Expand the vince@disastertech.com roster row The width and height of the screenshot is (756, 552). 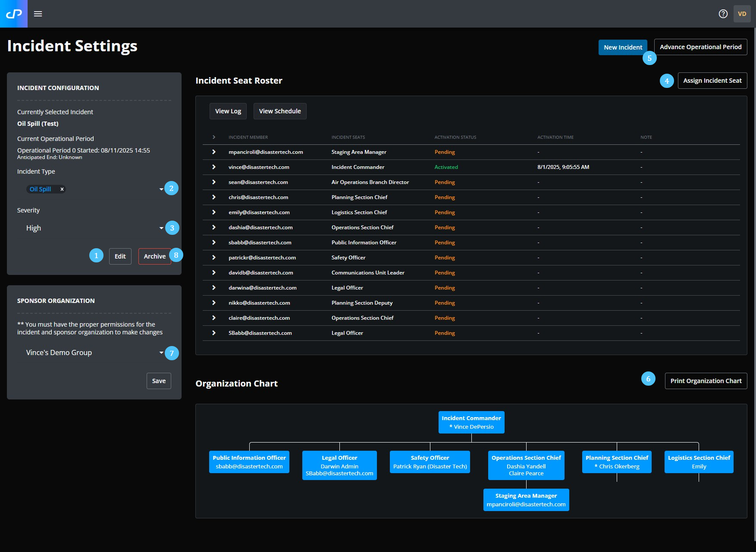(214, 167)
